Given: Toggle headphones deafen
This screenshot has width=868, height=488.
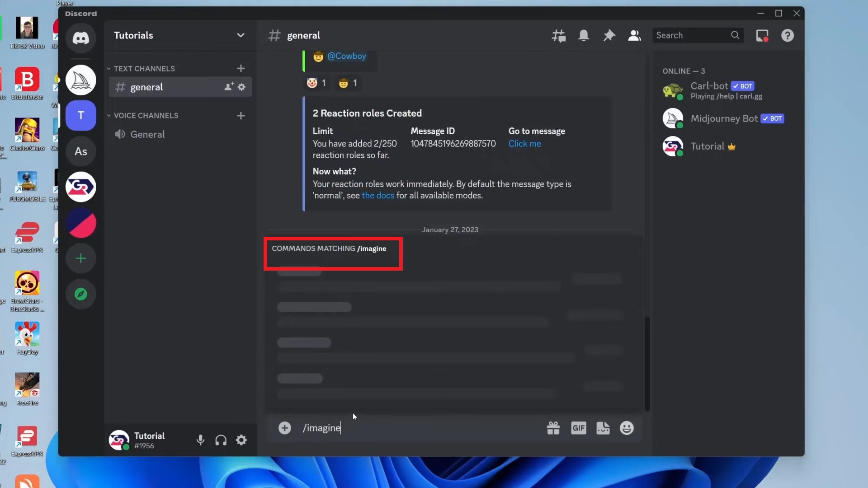Looking at the screenshot, I should click(x=221, y=440).
